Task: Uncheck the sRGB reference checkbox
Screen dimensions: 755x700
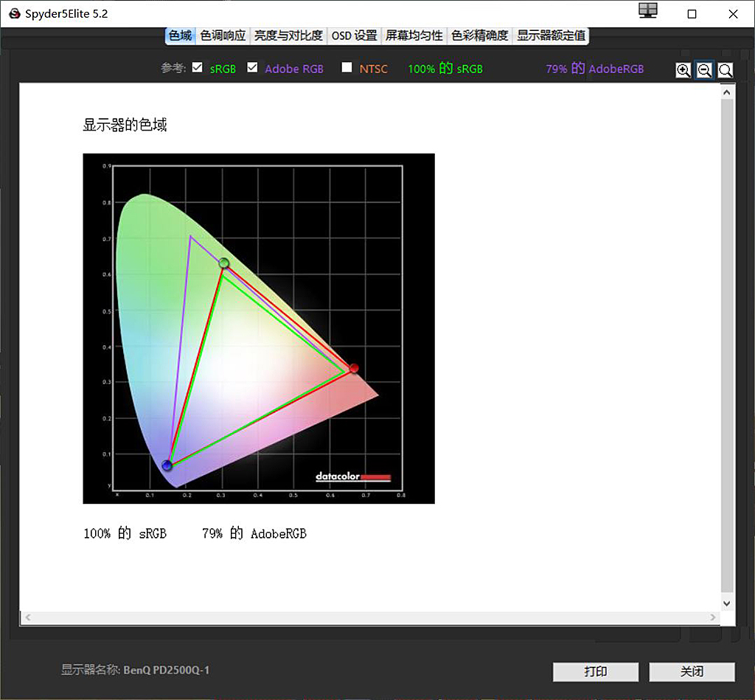Action: pyautogui.click(x=197, y=68)
